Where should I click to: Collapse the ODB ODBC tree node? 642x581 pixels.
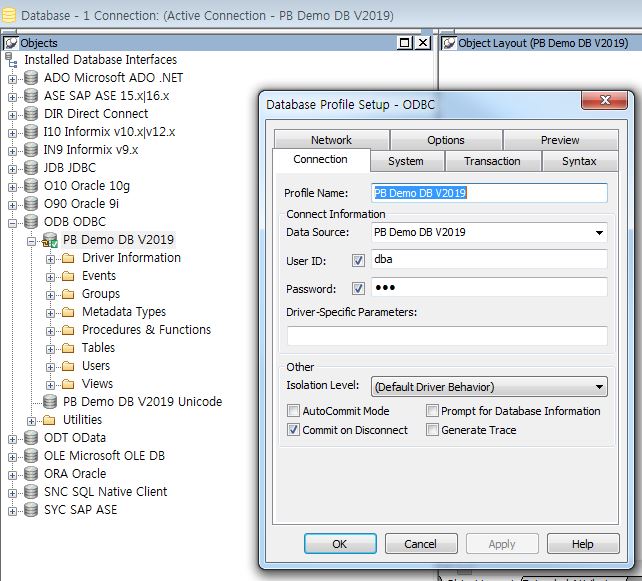(12, 223)
